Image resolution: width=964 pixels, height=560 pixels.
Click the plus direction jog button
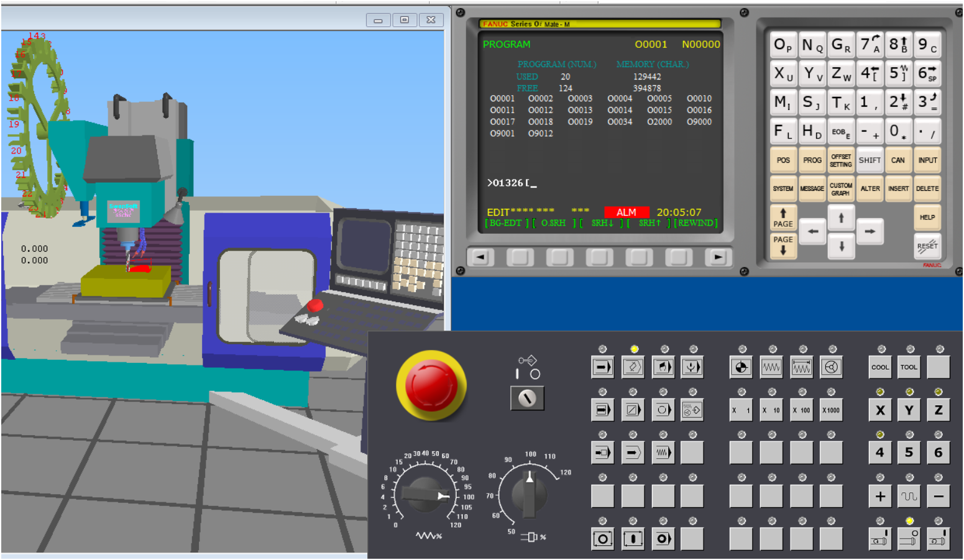tap(879, 496)
